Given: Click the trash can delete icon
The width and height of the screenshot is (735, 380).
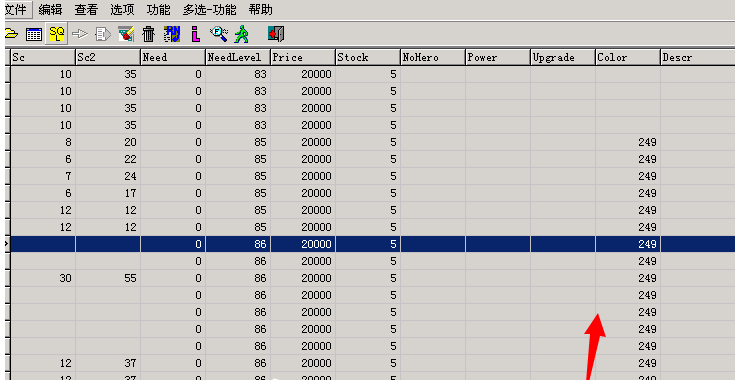Looking at the screenshot, I should click(x=148, y=34).
